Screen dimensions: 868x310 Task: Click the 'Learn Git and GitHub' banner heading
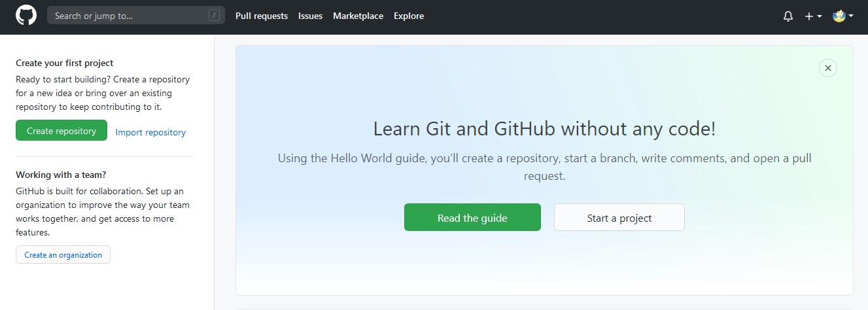click(x=544, y=129)
